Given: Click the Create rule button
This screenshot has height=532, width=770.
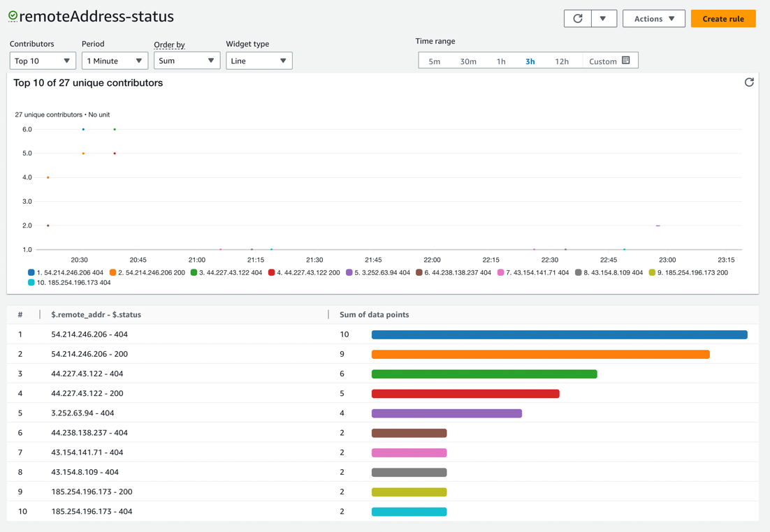Looking at the screenshot, I should coord(723,18).
